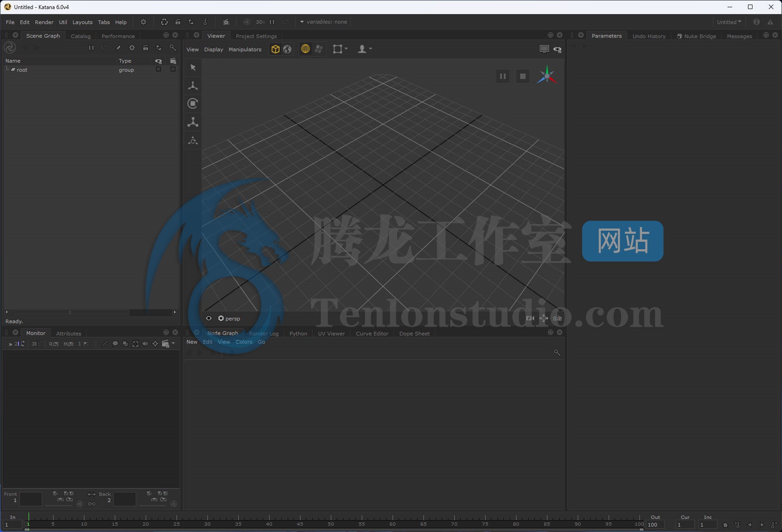Click the clapperboard render icon in top toolbar
The height and width of the screenshot is (532, 782).
178,22
